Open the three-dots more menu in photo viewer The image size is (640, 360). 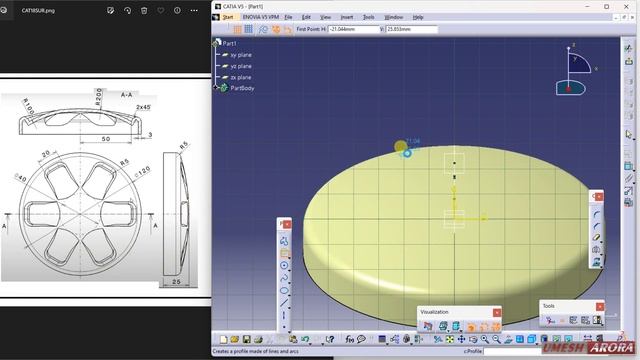click(x=194, y=11)
